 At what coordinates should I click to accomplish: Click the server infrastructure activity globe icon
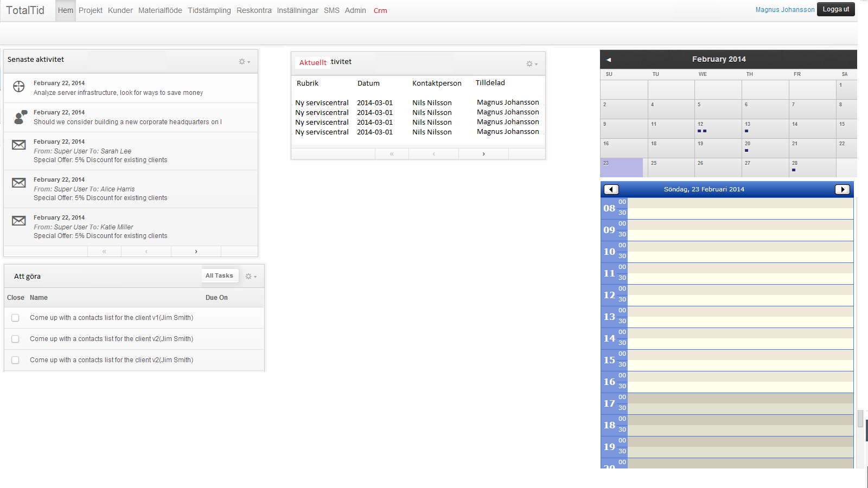(x=19, y=87)
